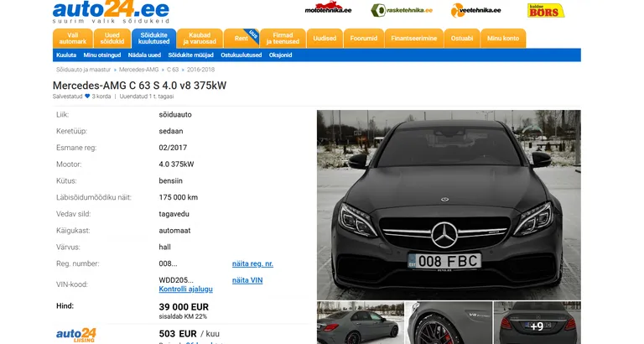Open the Rent tab
Viewport: 644px width, 344px height.
tap(241, 39)
